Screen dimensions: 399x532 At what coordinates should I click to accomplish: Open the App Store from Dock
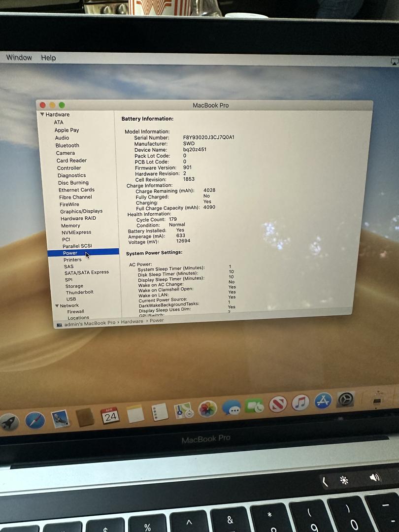tap(323, 401)
